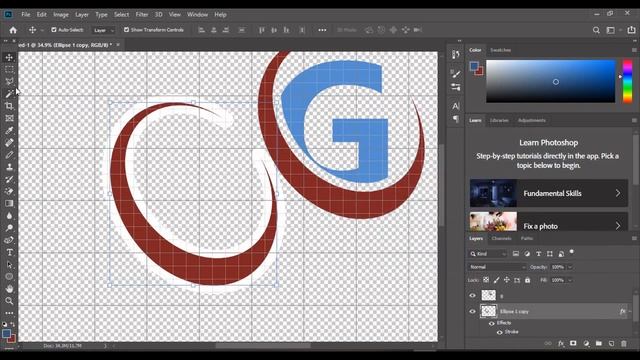Open the Image menu
This screenshot has height=360, width=640.
61,15
